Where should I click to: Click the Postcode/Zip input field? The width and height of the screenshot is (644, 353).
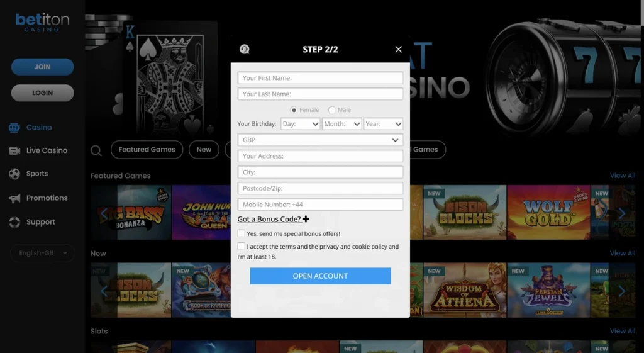click(x=320, y=188)
